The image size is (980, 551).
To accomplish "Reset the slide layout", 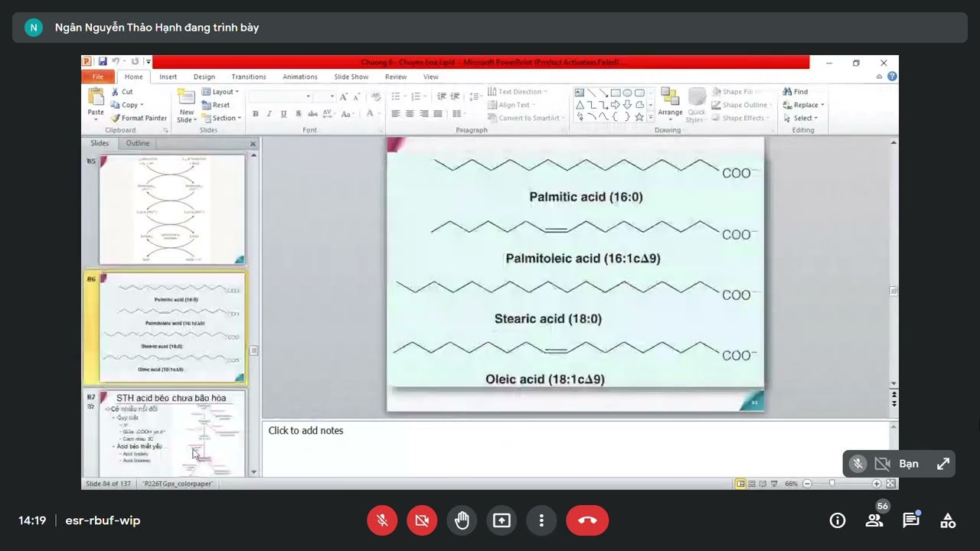I will [x=216, y=105].
